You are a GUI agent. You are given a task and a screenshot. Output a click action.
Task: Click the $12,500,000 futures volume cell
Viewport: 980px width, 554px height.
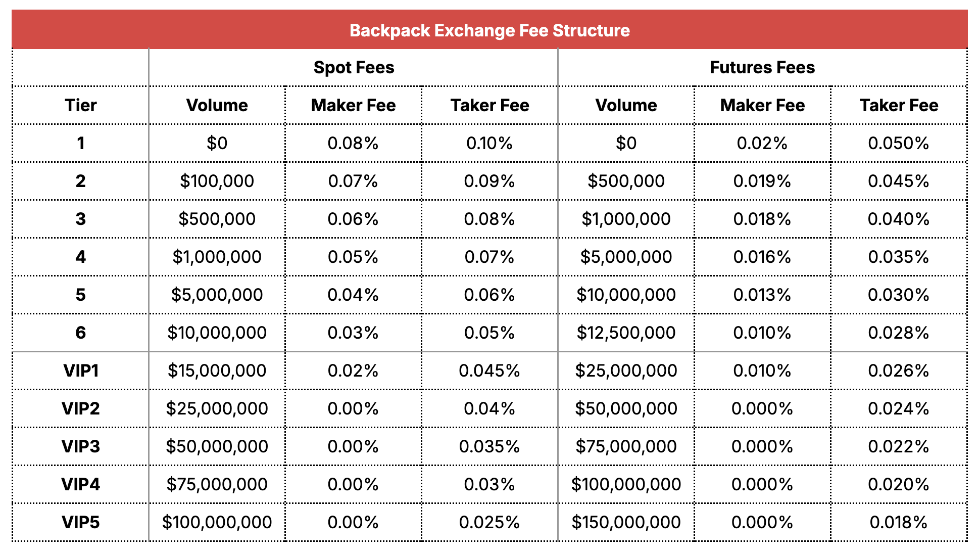[626, 333]
